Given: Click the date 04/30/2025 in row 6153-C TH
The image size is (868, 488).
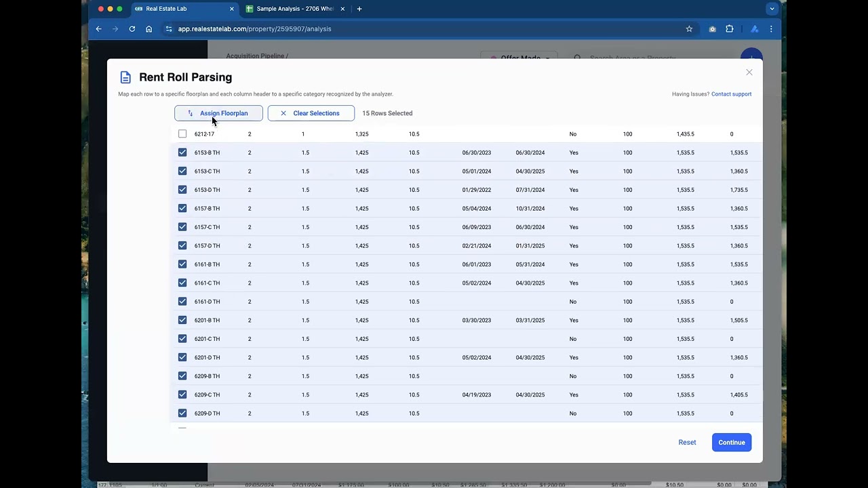Looking at the screenshot, I should (x=530, y=171).
